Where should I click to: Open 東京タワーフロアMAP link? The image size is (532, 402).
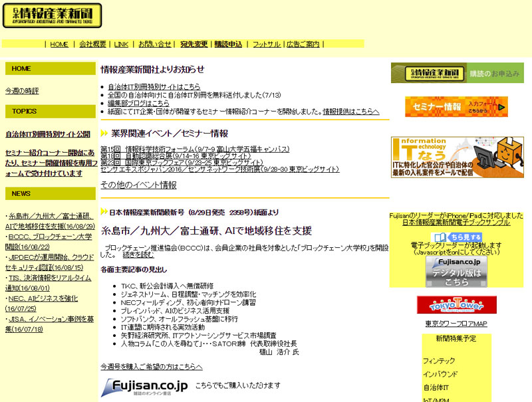point(456,324)
